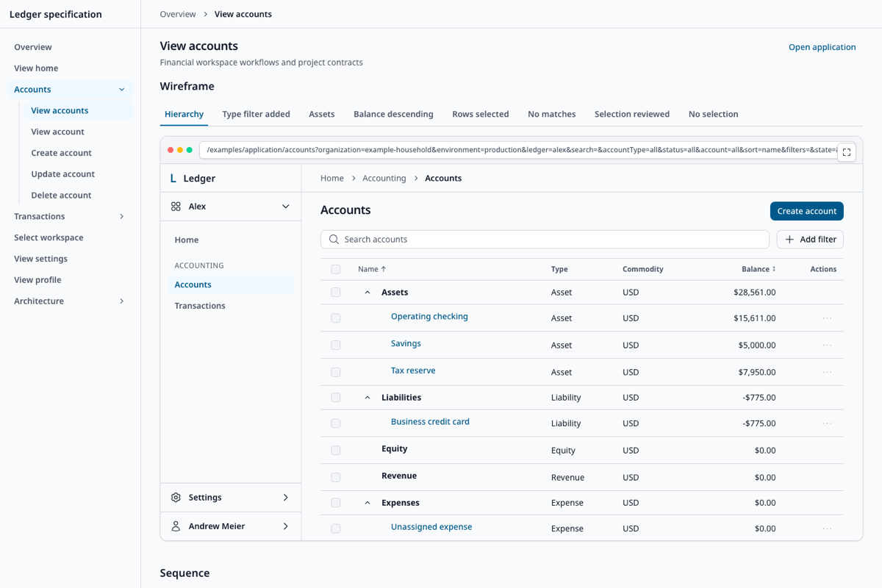Open View profile in the sidebar
This screenshot has height=588, width=882.
(37, 280)
